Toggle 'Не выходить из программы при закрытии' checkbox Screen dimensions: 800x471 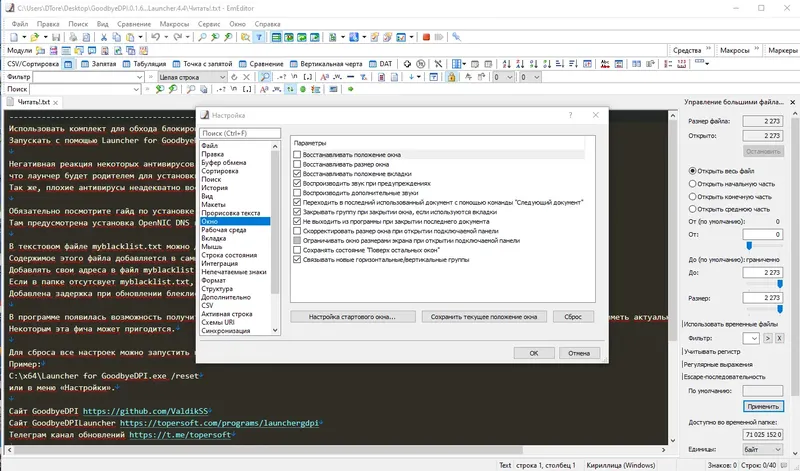coord(297,221)
